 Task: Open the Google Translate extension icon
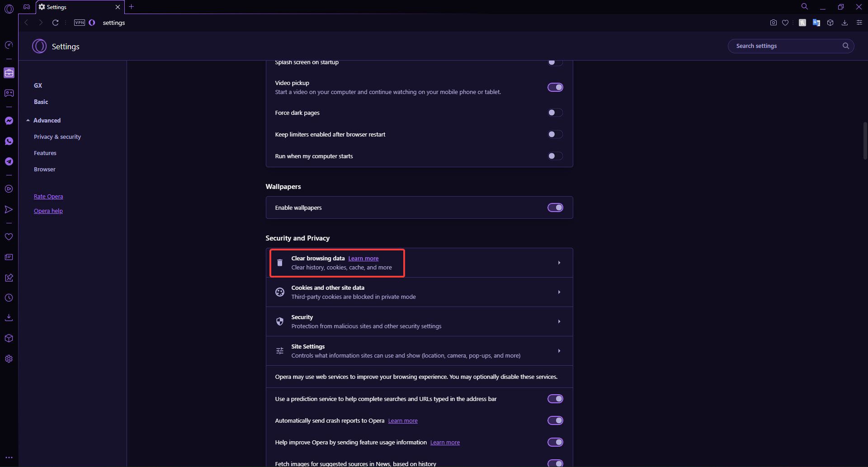click(816, 23)
